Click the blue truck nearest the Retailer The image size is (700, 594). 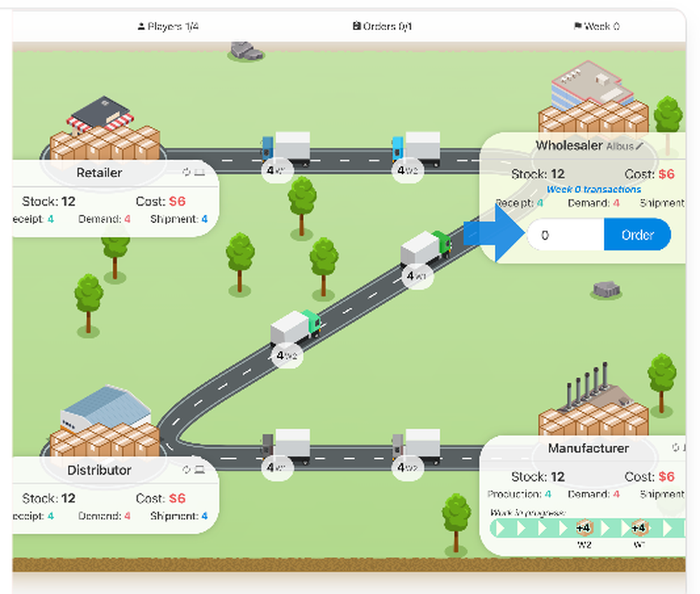pyautogui.click(x=286, y=148)
